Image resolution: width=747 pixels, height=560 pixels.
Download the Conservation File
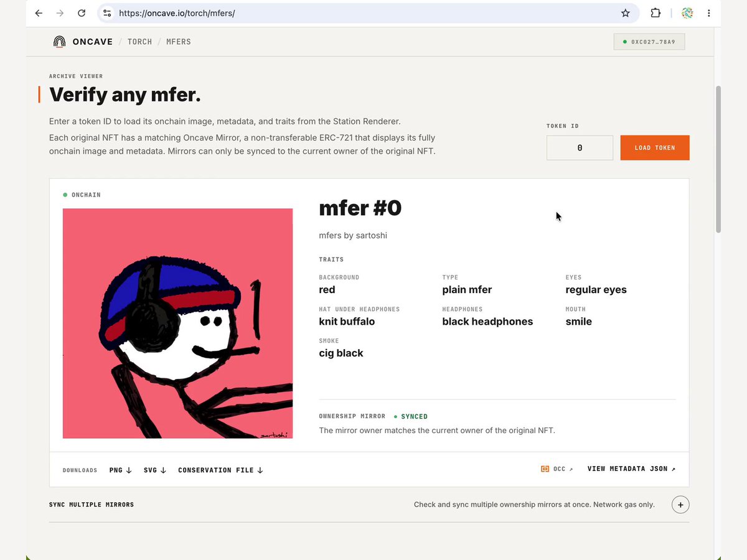point(220,470)
